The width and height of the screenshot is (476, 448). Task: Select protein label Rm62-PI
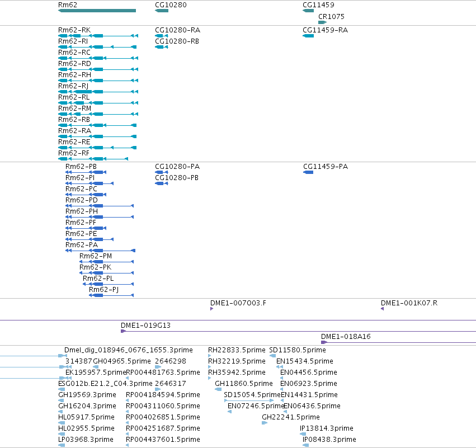coord(80,178)
